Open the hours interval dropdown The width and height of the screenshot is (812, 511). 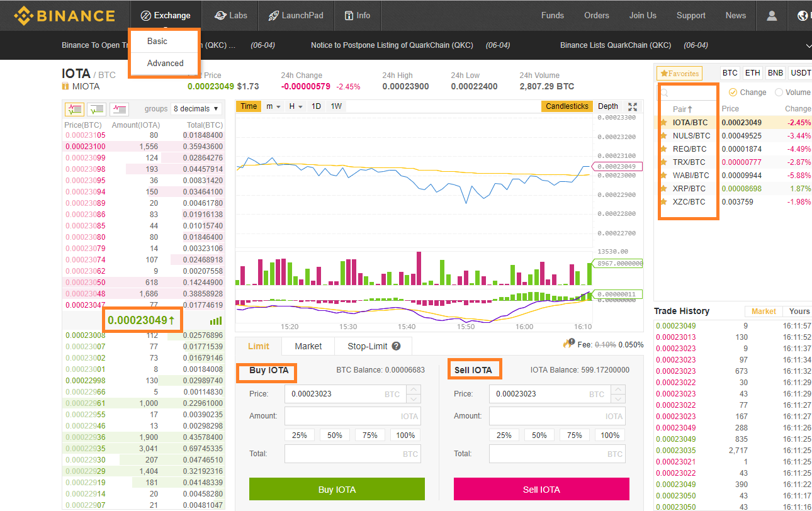296,106
